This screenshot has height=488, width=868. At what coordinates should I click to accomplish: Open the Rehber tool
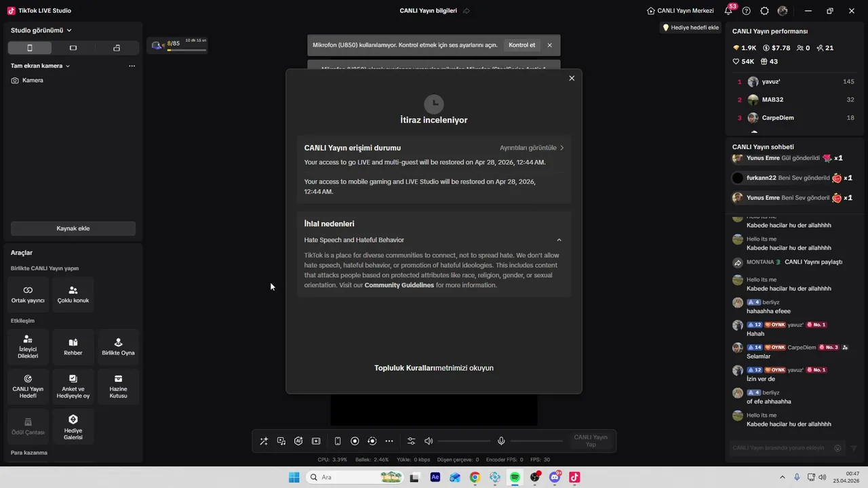point(73,347)
